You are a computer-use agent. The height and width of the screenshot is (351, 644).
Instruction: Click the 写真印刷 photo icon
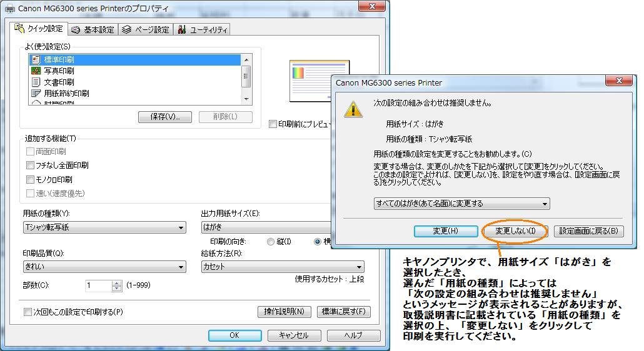point(36,71)
